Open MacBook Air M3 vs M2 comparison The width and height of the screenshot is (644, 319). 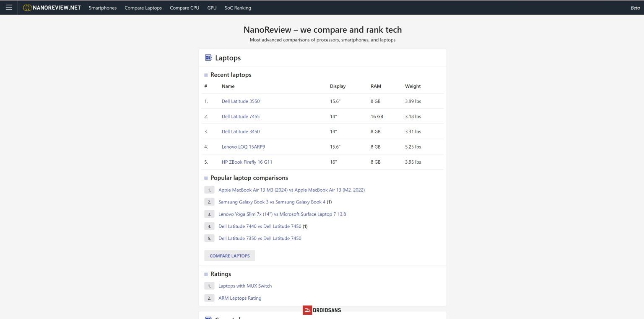291,190
